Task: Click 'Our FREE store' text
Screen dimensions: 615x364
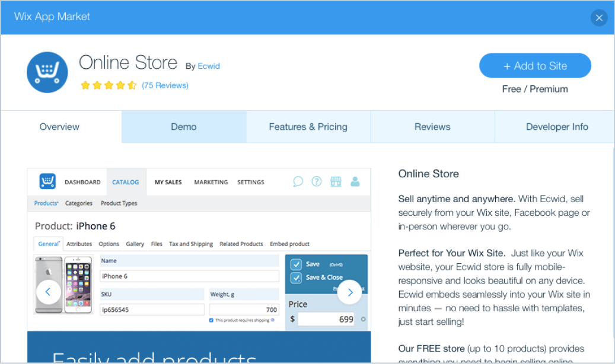Action: 431,349
